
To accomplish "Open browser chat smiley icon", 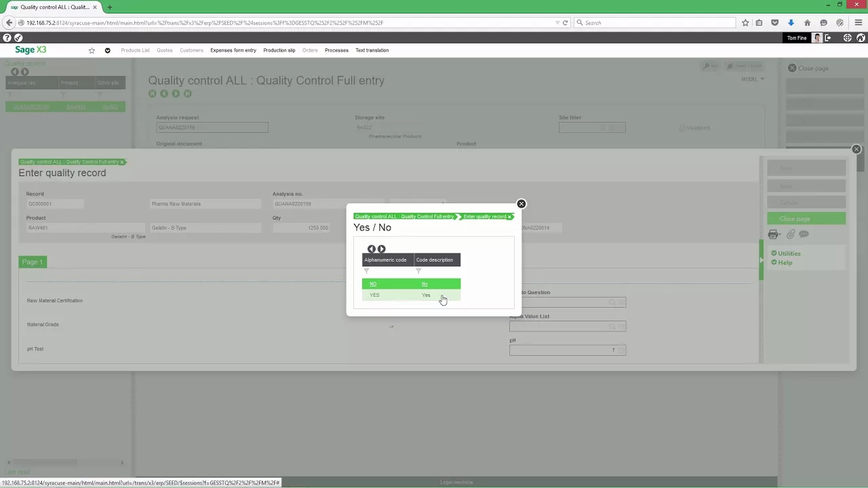I will (x=823, y=22).
